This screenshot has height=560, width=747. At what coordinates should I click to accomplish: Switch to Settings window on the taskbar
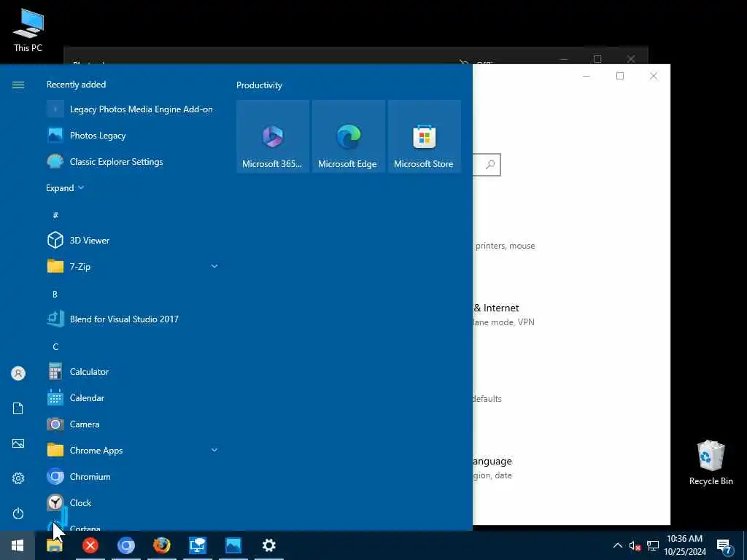tap(268, 545)
